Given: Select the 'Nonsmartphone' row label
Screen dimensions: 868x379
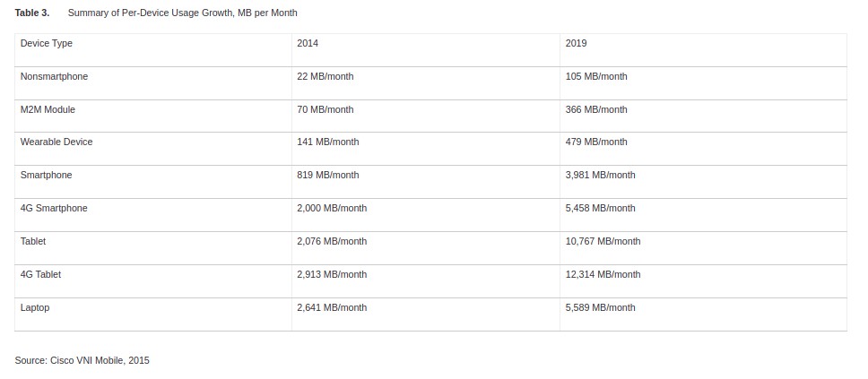Looking at the screenshot, I should tap(54, 76).
